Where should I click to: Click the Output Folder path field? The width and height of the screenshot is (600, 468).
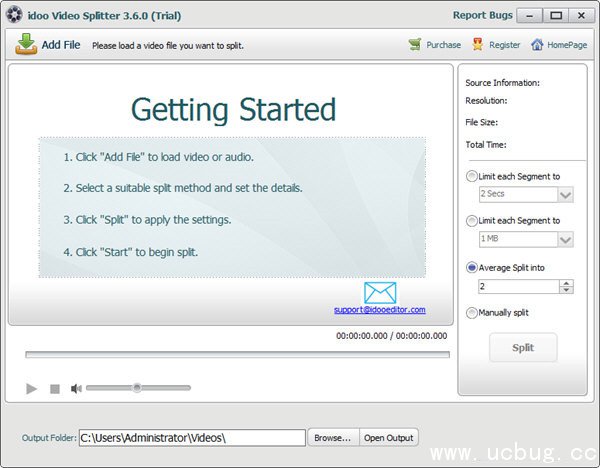coord(192,438)
